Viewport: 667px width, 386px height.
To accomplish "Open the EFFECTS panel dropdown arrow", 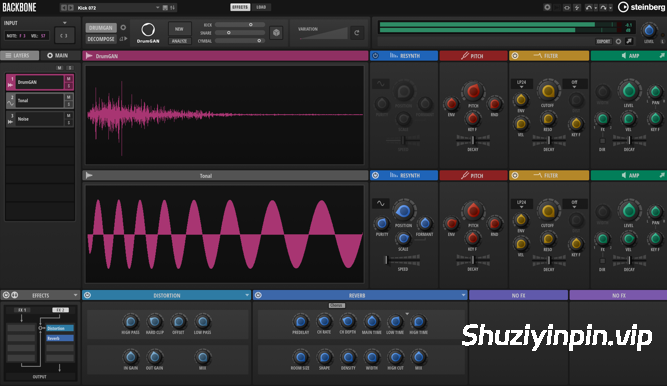I will [75, 295].
